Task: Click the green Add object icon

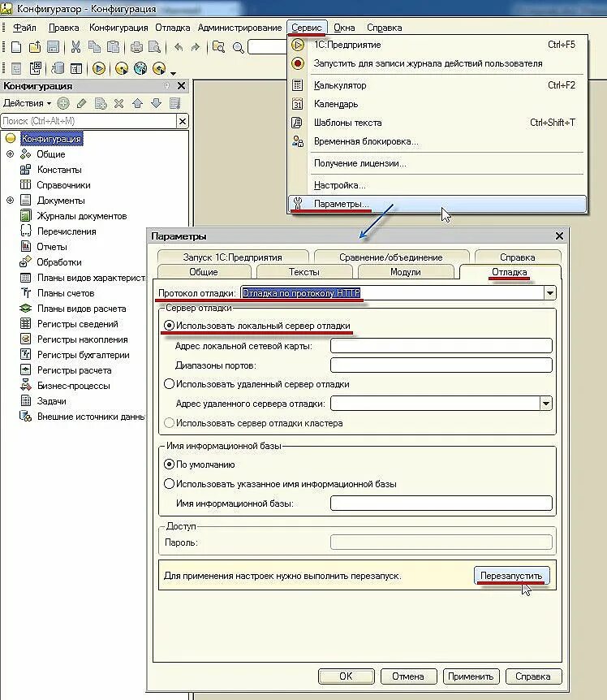Action: pyautogui.click(x=63, y=104)
